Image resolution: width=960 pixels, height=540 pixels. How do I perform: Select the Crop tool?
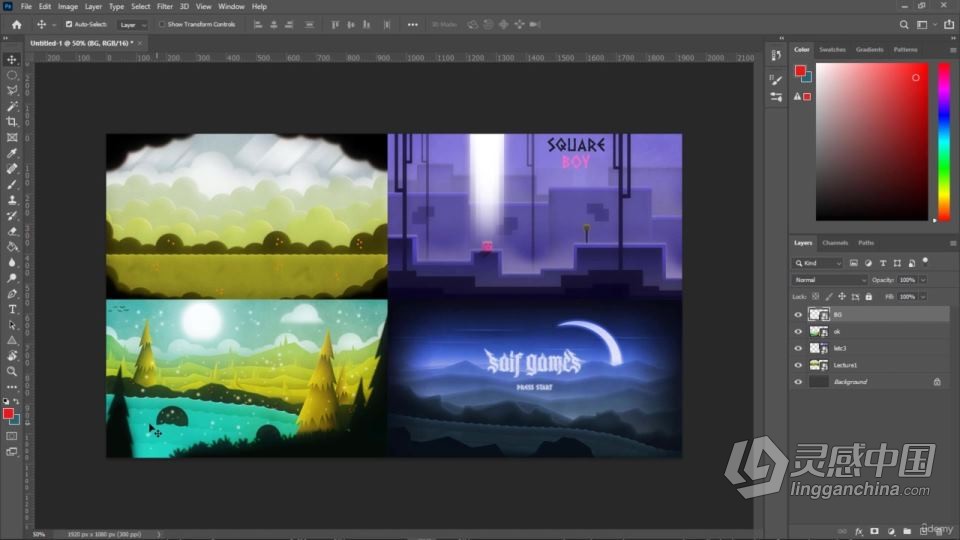[12, 122]
